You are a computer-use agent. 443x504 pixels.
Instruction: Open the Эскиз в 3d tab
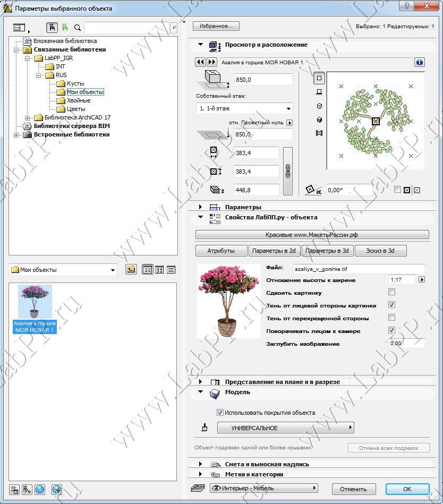click(x=380, y=251)
